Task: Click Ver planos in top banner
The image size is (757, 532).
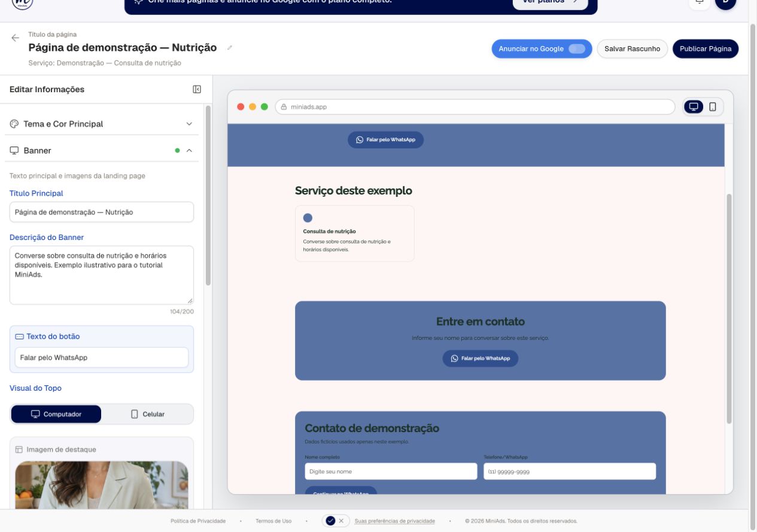Action: coord(551,2)
